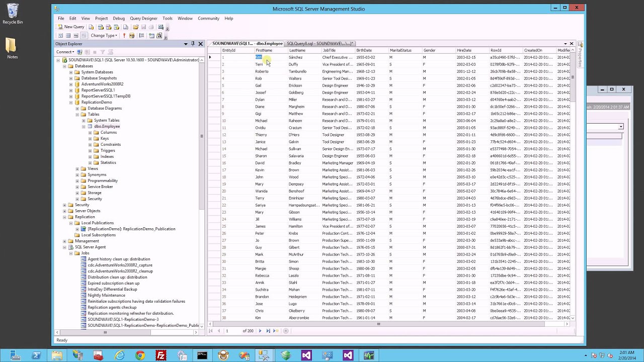Expand the AdventureWorks2008R2 database node
This screenshot has width=644, height=362.
[x=71, y=84]
